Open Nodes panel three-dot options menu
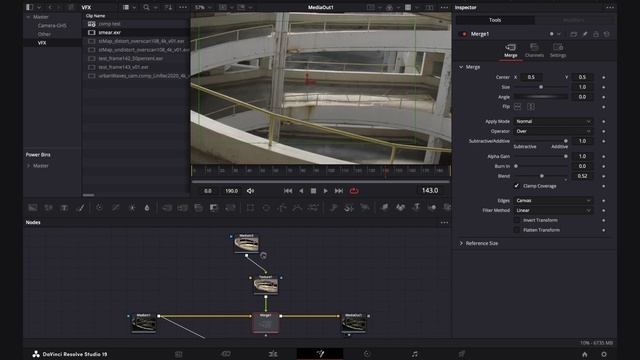The width and height of the screenshot is (640, 360). [x=444, y=222]
